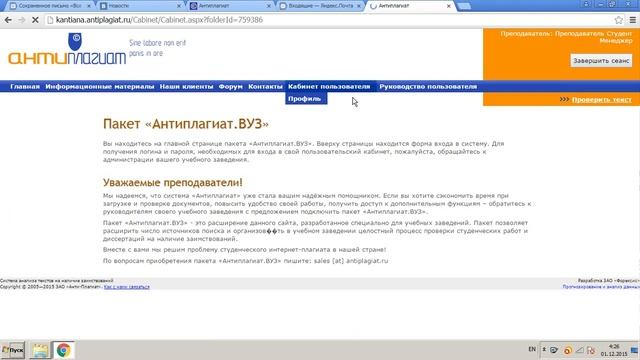Click the footer link under Разработка ЗАО Форексис
Image resolution: width=640 pixels, height=360 pixels.
click(x=601, y=287)
